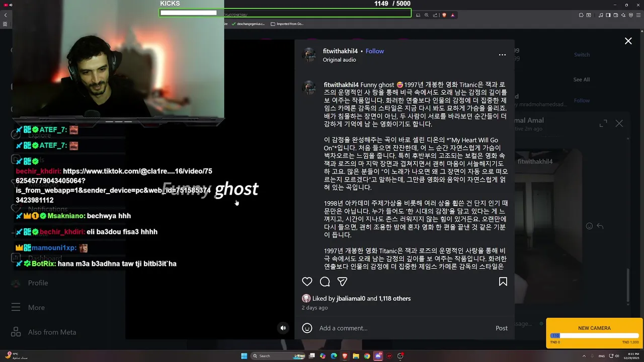Click share page icon in address bar
The width and height of the screenshot is (644, 362).
[435, 15]
